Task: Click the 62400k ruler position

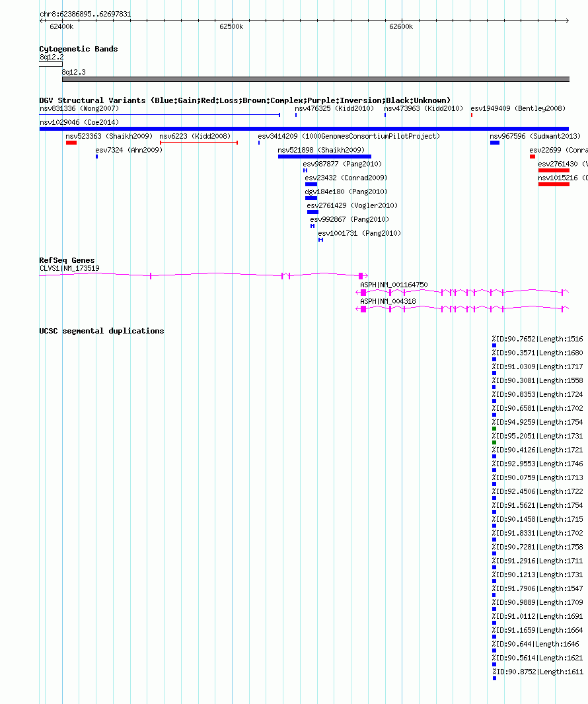Action: (x=61, y=27)
